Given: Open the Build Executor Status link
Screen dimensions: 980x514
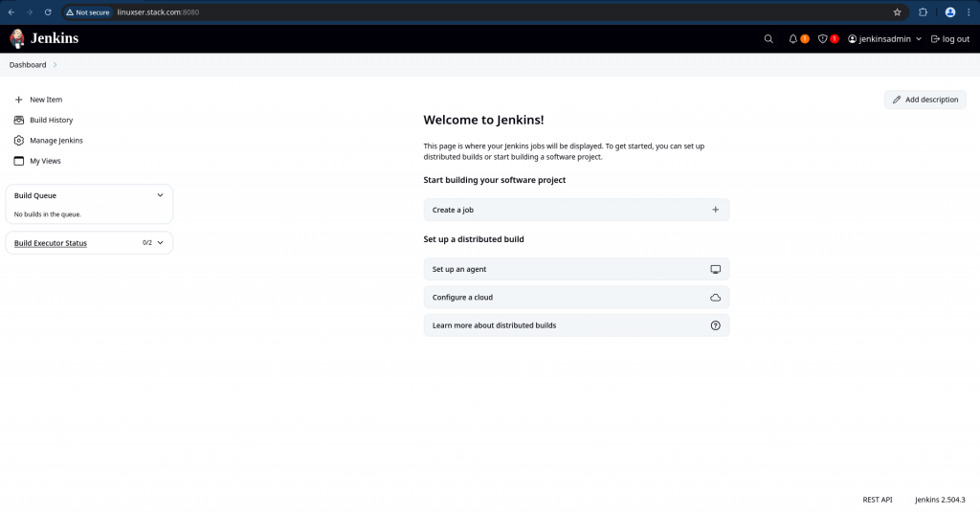Looking at the screenshot, I should click(51, 243).
